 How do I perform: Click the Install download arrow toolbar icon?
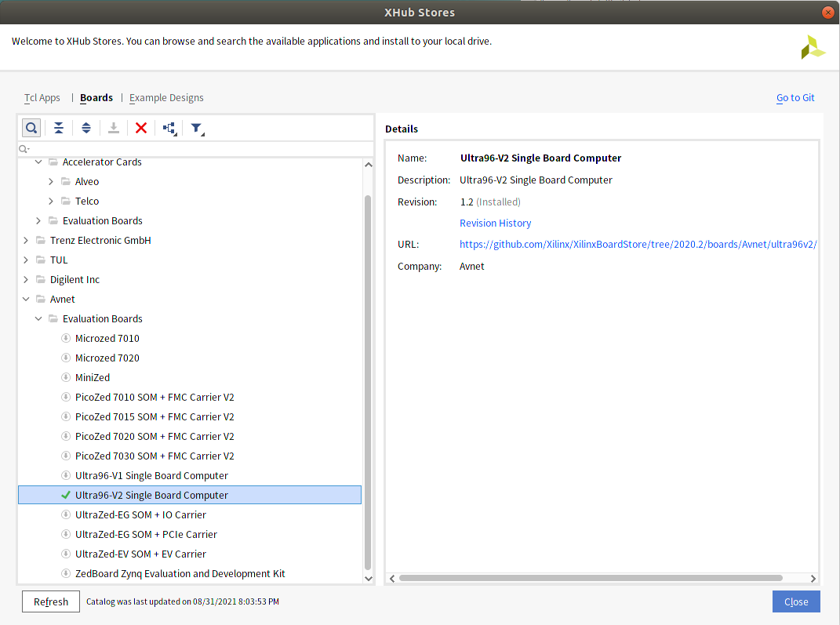[x=114, y=128]
